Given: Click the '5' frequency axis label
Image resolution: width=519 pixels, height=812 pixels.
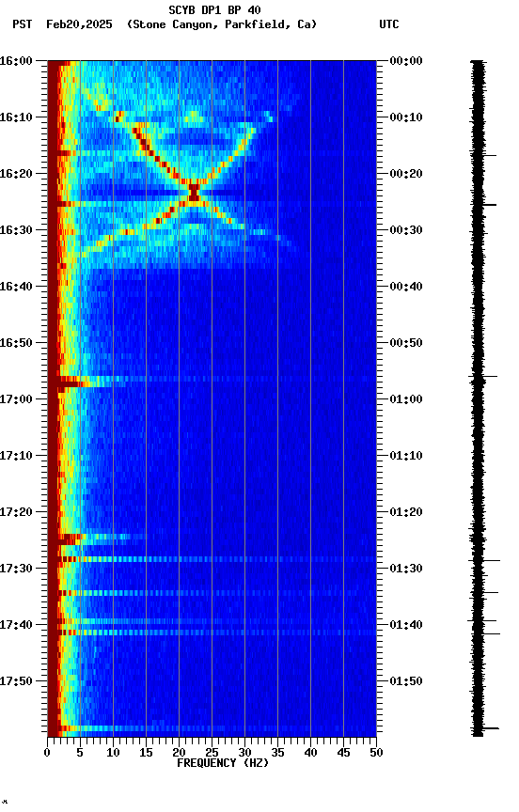Looking at the screenshot, I should (x=80, y=754).
